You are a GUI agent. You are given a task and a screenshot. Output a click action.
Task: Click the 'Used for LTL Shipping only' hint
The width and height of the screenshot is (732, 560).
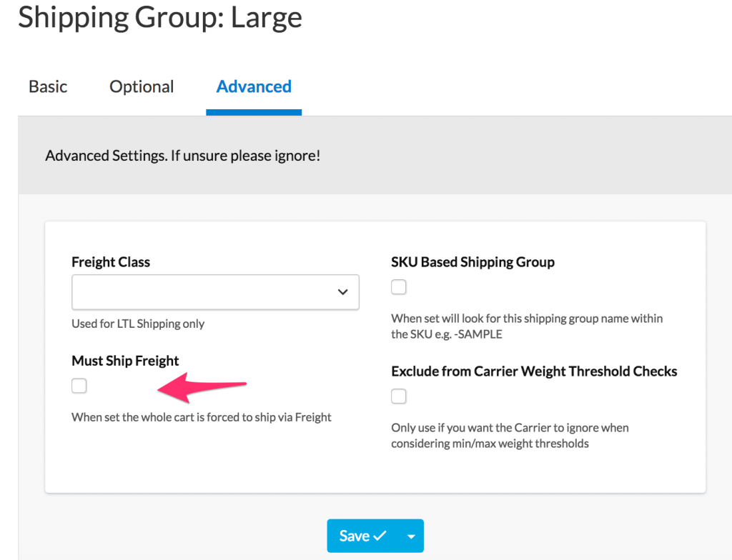138,324
